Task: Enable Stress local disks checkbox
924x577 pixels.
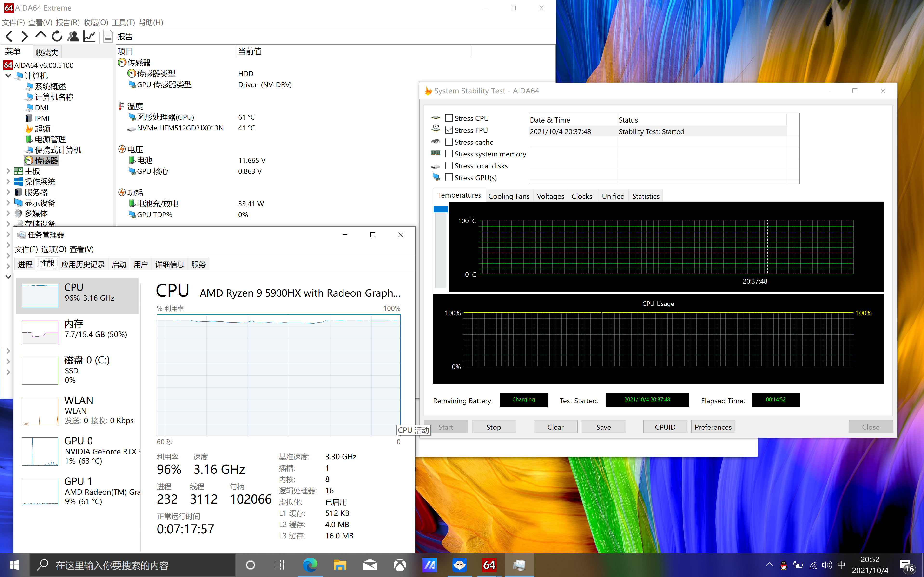Action: [x=449, y=165]
